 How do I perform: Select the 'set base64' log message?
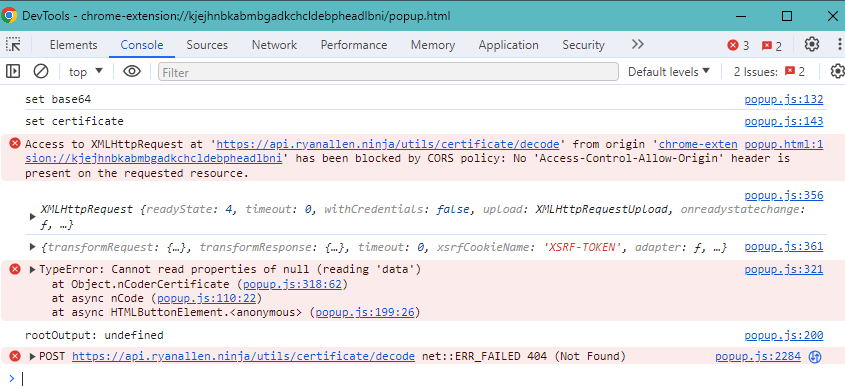click(58, 100)
